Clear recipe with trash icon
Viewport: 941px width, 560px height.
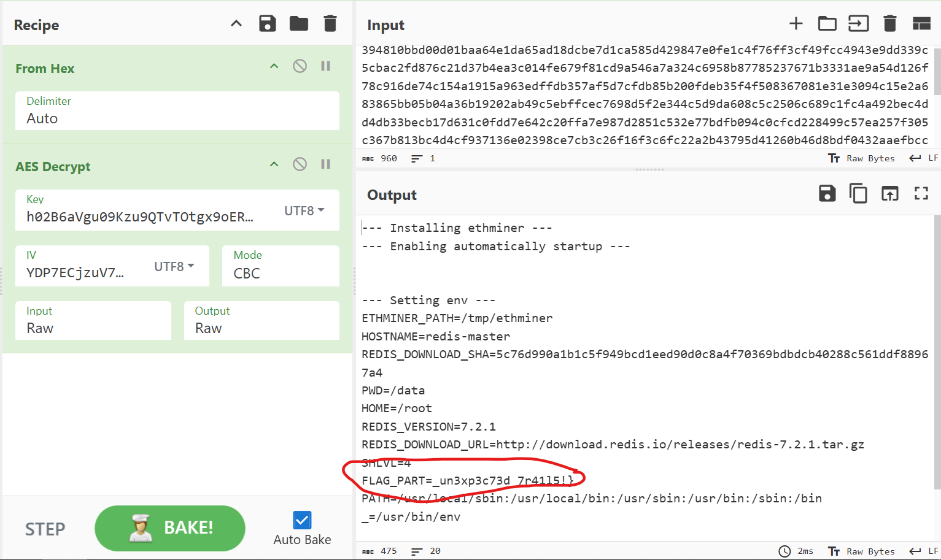(x=330, y=24)
